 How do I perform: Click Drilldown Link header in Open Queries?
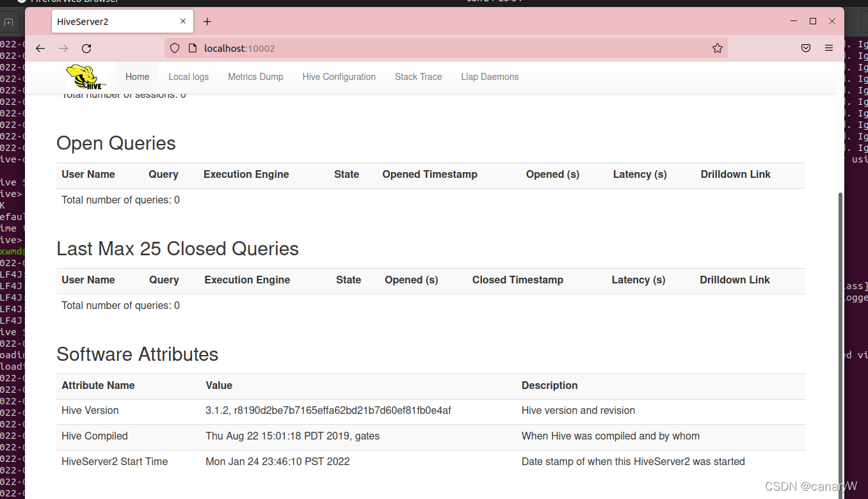735,175
